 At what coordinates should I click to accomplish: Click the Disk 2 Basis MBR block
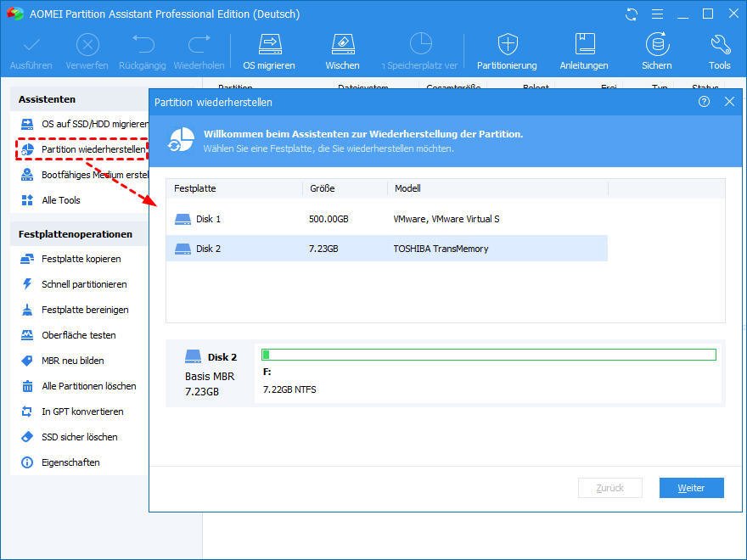[211, 374]
